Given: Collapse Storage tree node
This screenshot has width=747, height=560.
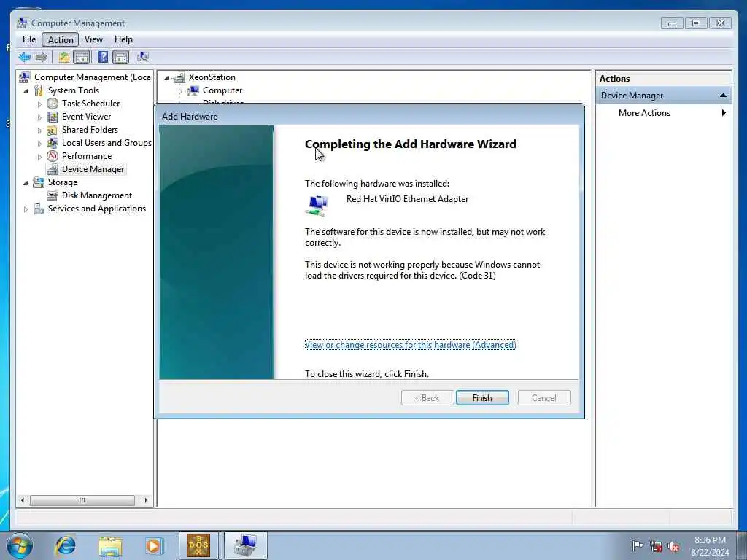Looking at the screenshot, I should tap(26, 183).
